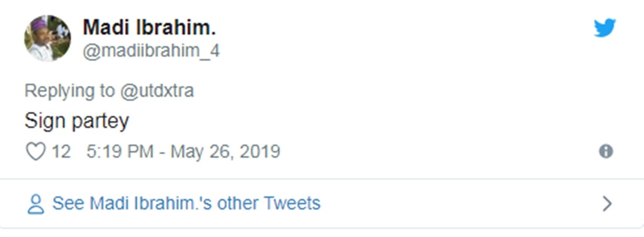
Task: Like the tweet with the heart icon
Action: pyautogui.click(x=36, y=152)
